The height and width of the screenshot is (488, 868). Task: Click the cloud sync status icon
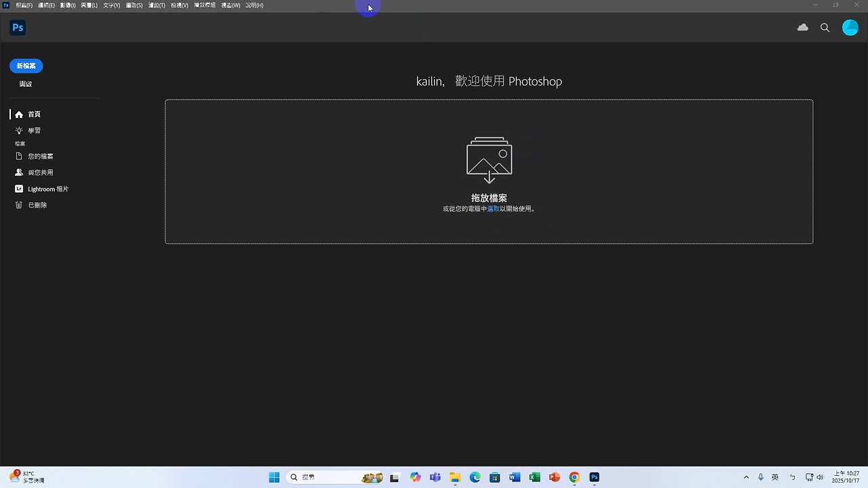click(802, 27)
